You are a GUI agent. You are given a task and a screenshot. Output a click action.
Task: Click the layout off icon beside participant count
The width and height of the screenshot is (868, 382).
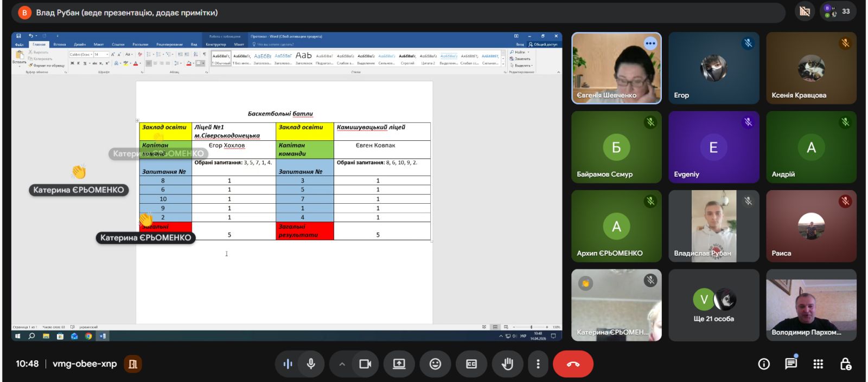[x=805, y=11]
